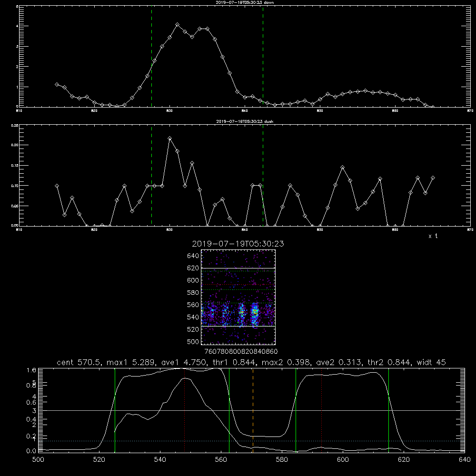This screenshot has height=476, width=476.
Task: Click the left green dashed line in dusk plot
Action: coord(151,175)
